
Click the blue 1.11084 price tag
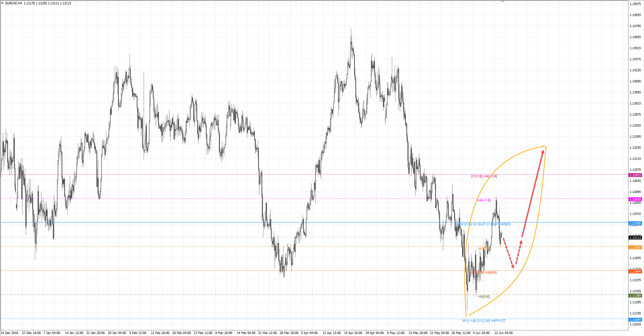point(635,320)
